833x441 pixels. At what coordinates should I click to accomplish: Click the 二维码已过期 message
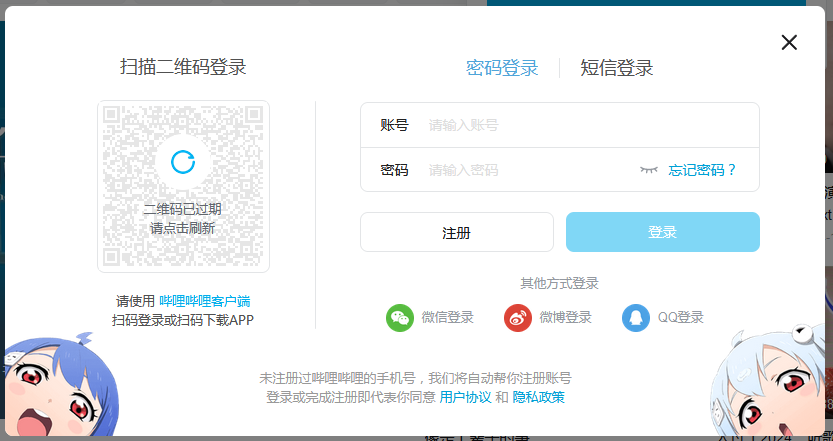[182, 209]
